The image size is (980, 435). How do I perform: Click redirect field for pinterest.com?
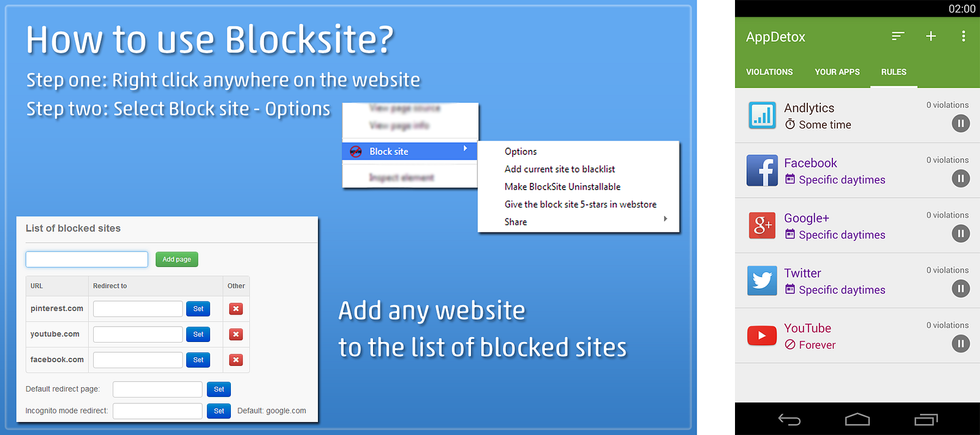pyautogui.click(x=138, y=309)
